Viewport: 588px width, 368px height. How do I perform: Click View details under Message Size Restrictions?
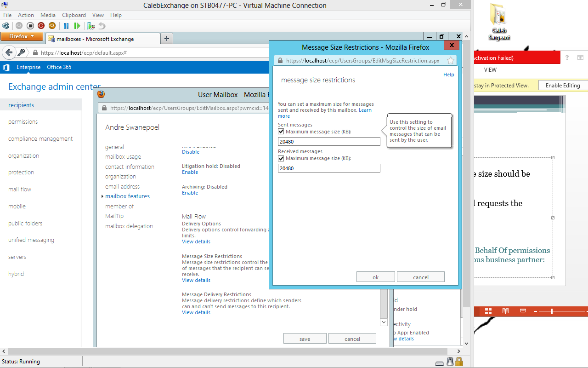coord(196,280)
